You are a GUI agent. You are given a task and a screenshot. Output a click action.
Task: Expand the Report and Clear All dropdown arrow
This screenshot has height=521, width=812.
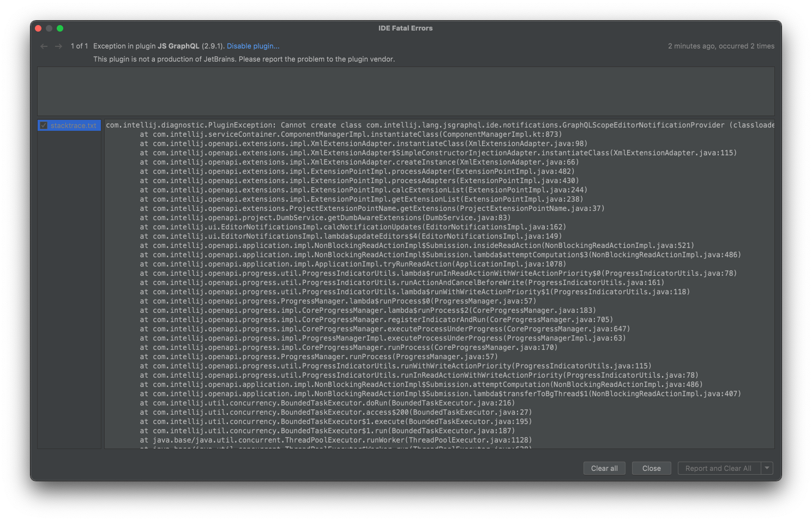pyautogui.click(x=767, y=468)
